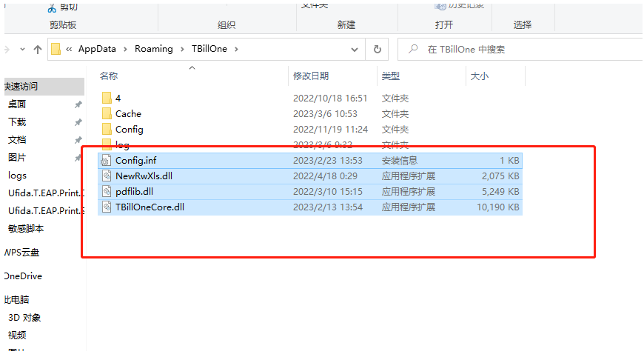
Task: Click the TBillOne breadcrumb
Action: 209,49
